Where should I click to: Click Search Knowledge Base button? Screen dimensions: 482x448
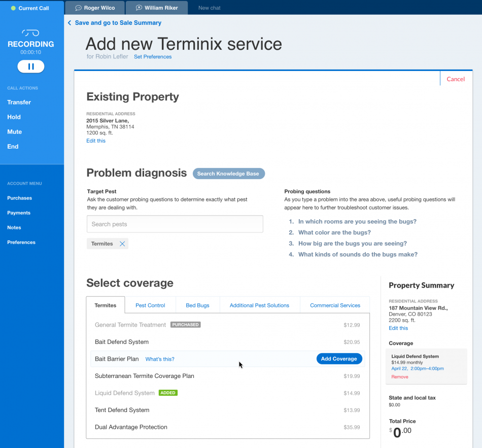pyautogui.click(x=228, y=174)
